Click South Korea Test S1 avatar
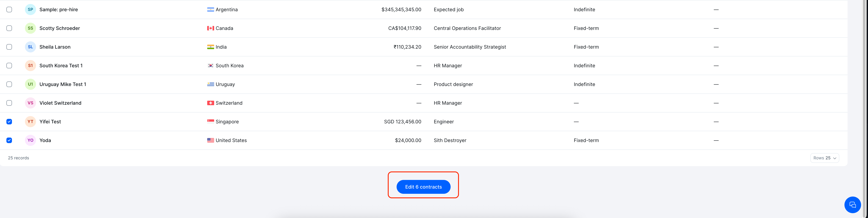This screenshot has height=218, width=868. (30, 66)
